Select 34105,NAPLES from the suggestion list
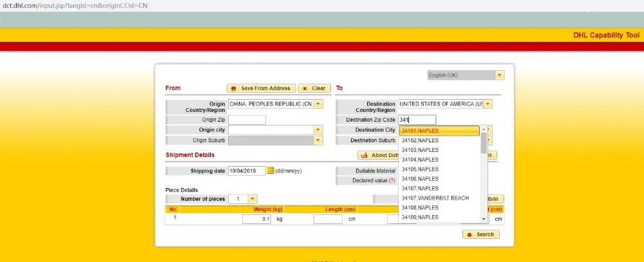This screenshot has height=262, width=644. (x=439, y=169)
